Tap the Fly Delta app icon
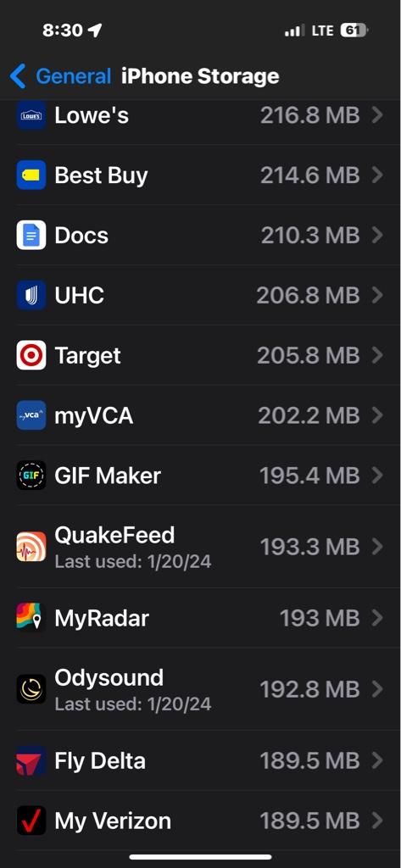Viewport: 401px width, 868px height. [31, 760]
